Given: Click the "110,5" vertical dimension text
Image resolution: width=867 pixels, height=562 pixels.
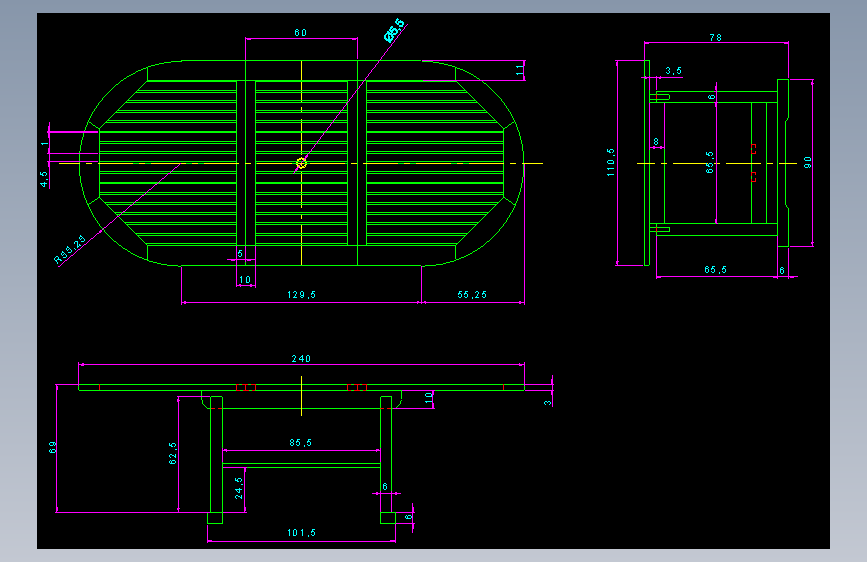Looking at the screenshot, I should [x=610, y=162].
